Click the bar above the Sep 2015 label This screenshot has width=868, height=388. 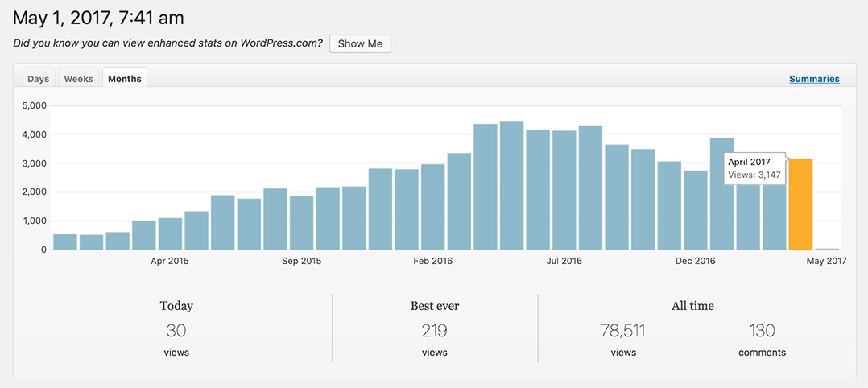(x=301, y=222)
